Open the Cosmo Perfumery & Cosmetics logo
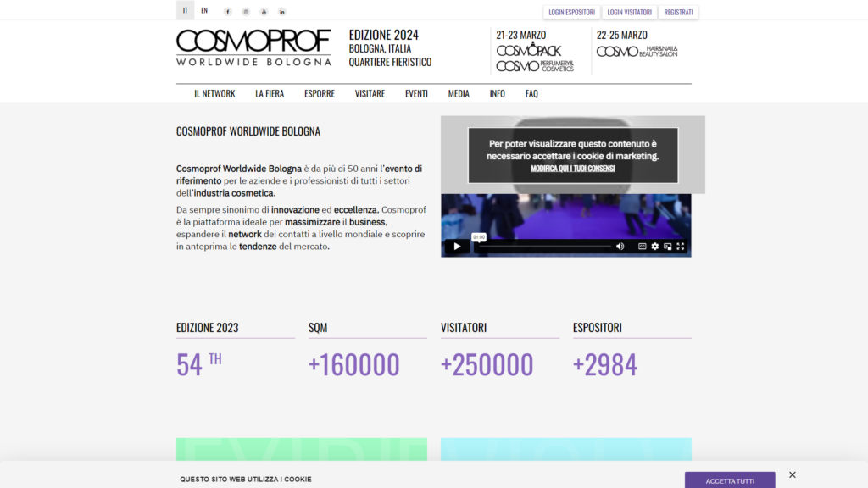This screenshot has height=488, width=868. click(x=535, y=66)
